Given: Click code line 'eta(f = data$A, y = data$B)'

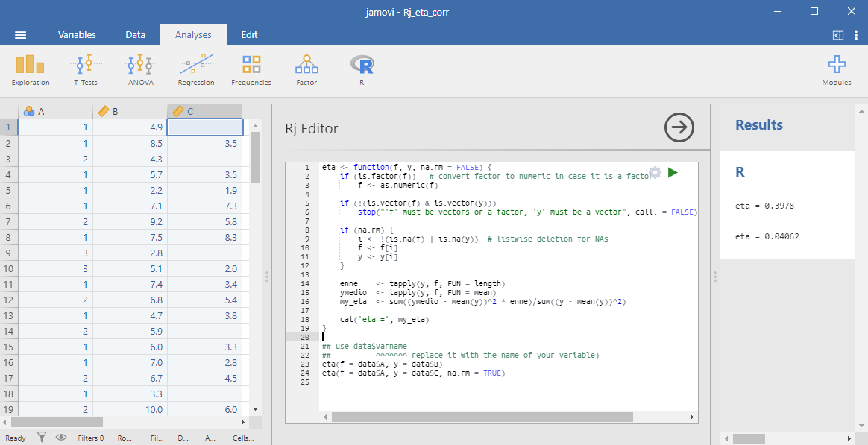Looking at the screenshot, I should (x=382, y=364).
